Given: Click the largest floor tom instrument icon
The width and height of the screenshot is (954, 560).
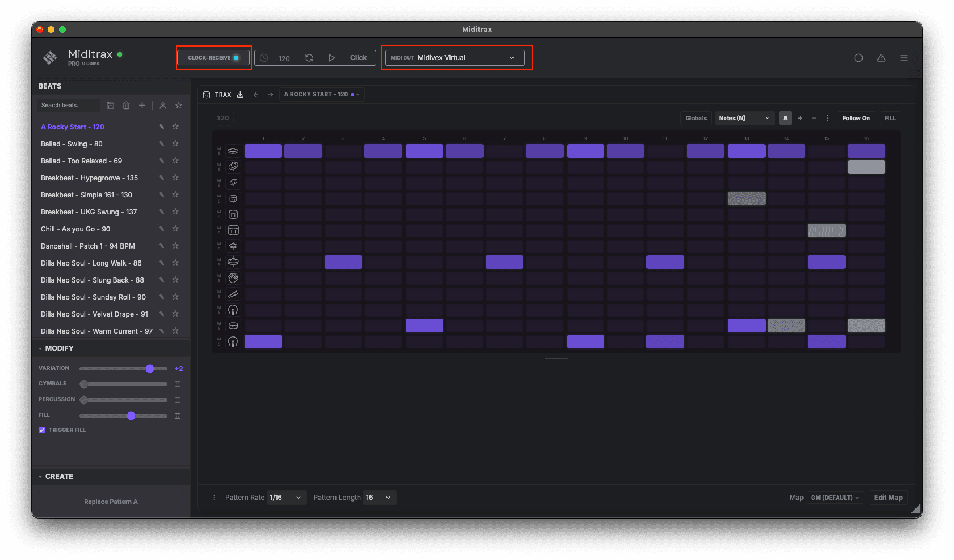Looking at the screenshot, I should point(233,230).
